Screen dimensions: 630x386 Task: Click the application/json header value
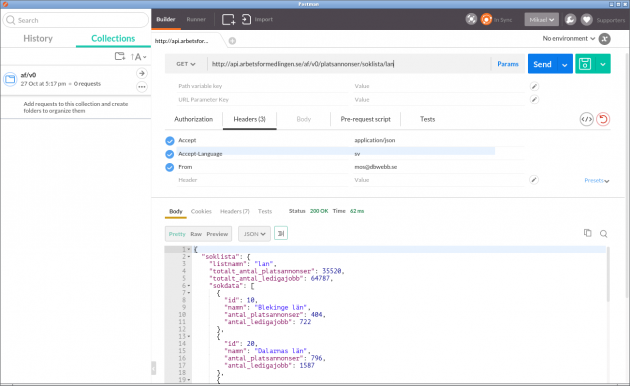point(375,140)
